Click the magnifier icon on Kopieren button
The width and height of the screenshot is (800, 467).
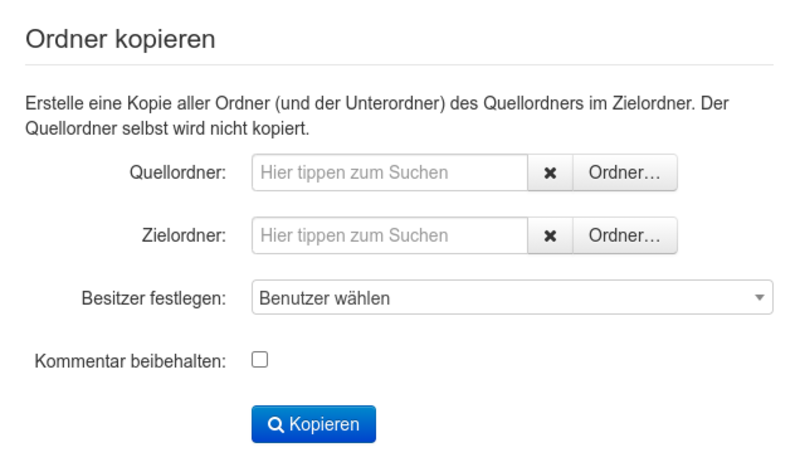coord(276,425)
